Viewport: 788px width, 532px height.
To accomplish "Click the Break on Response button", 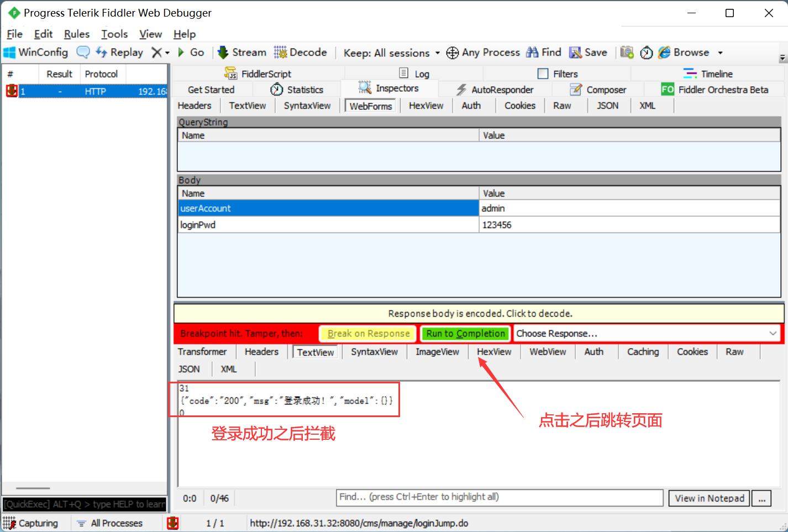I will point(369,334).
